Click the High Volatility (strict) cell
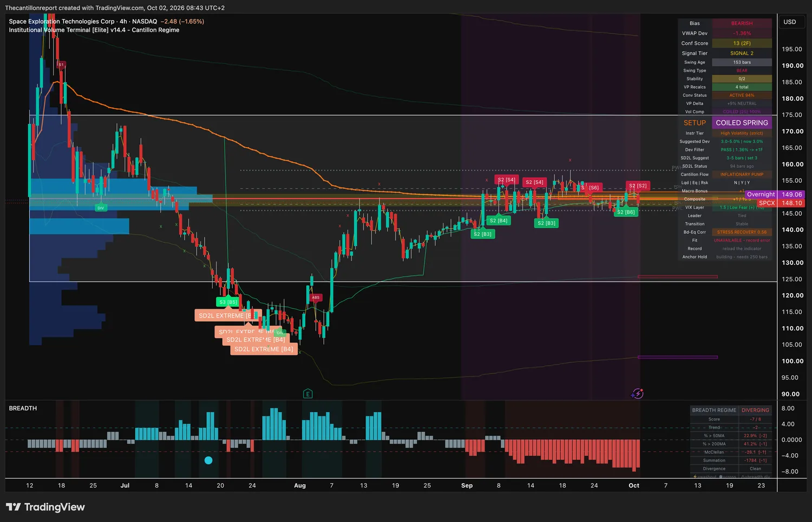Image resolution: width=812 pixels, height=522 pixels. pos(742,133)
